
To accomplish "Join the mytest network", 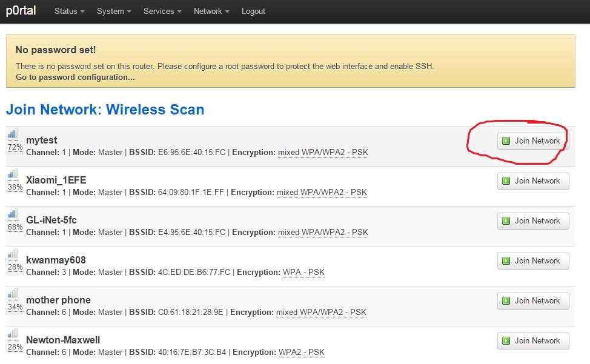I will click(533, 141).
